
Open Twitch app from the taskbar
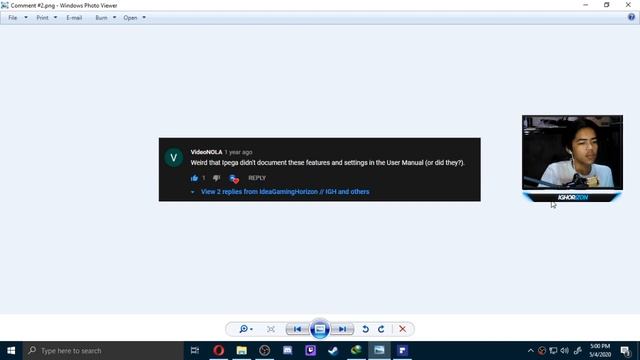(x=311, y=351)
